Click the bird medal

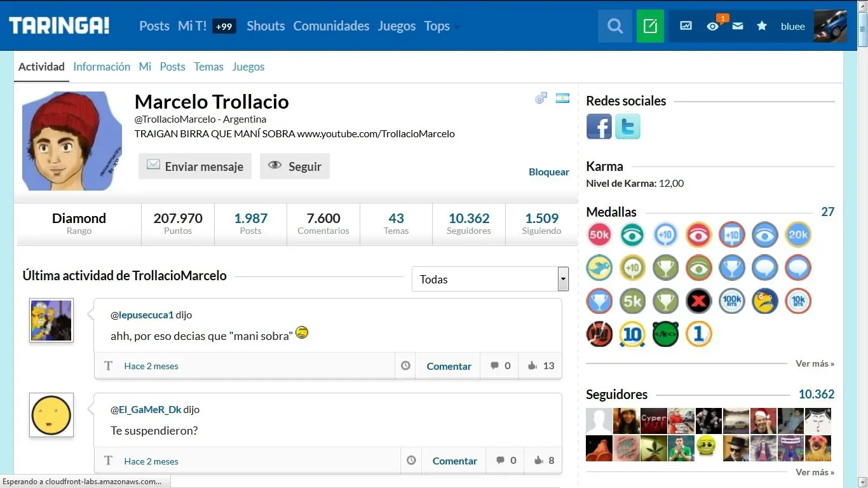click(599, 268)
